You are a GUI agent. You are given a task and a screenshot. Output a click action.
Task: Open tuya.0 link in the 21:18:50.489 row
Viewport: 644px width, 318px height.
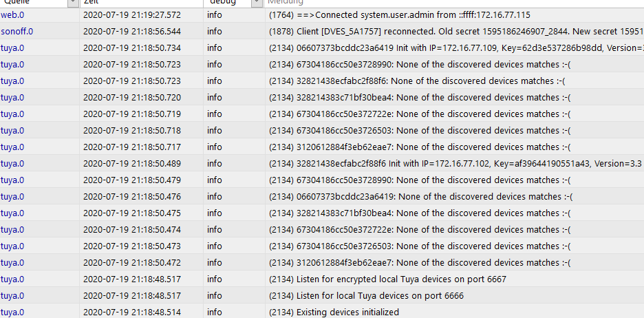(x=12, y=164)
